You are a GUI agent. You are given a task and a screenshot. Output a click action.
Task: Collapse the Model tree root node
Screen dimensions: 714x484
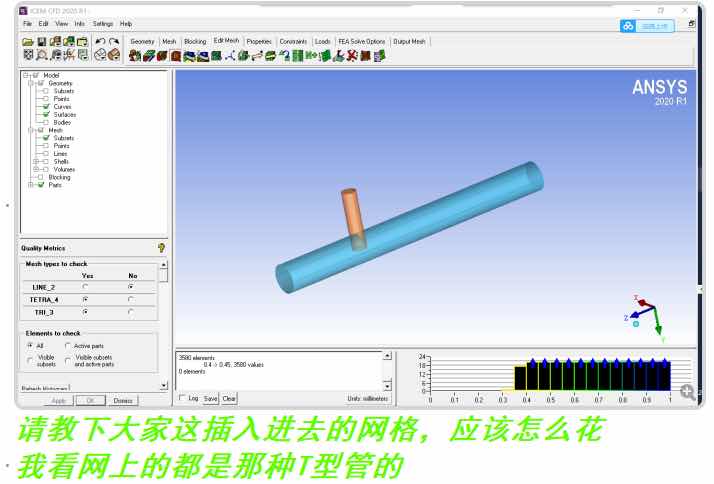[x=26, y=75]
